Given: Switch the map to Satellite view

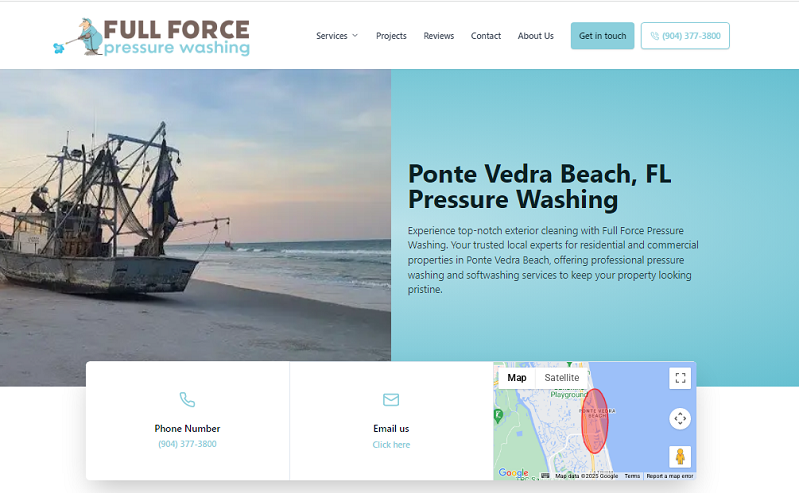Looking at the screenshot, I should (x=562, y=378).
